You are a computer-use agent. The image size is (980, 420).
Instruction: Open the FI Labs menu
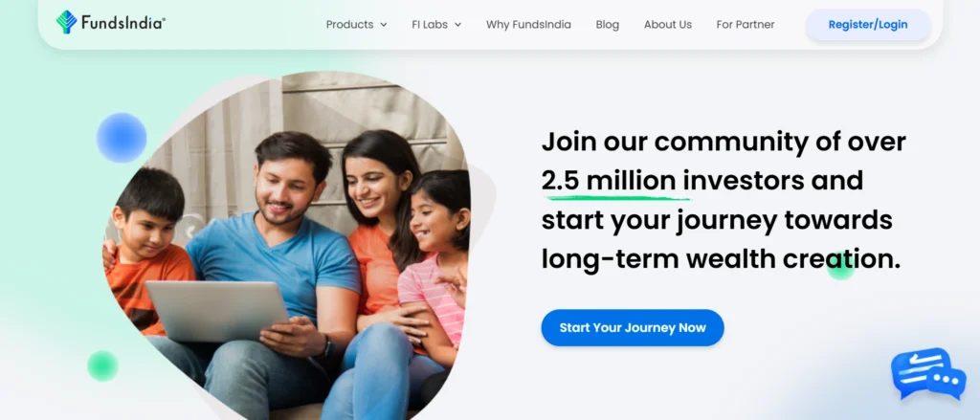[436, 24]
